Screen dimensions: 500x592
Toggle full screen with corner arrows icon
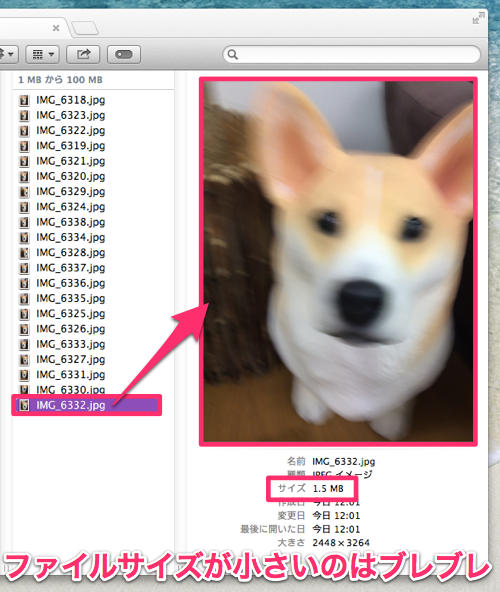coord(478,18)
